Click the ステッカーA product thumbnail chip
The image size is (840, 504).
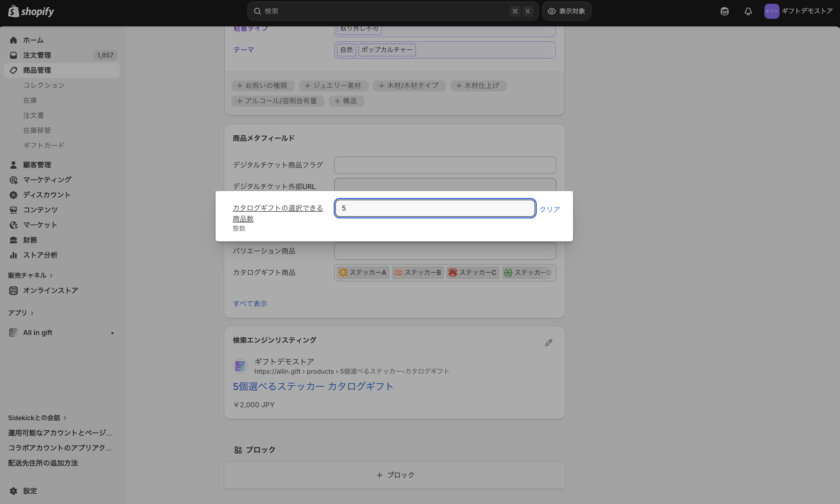[x=362, y=272]
